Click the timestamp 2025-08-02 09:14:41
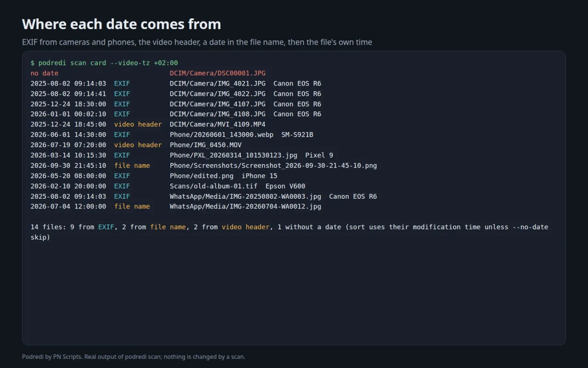Viewport: 588px width, 368px height. click(x=68, y=93)
